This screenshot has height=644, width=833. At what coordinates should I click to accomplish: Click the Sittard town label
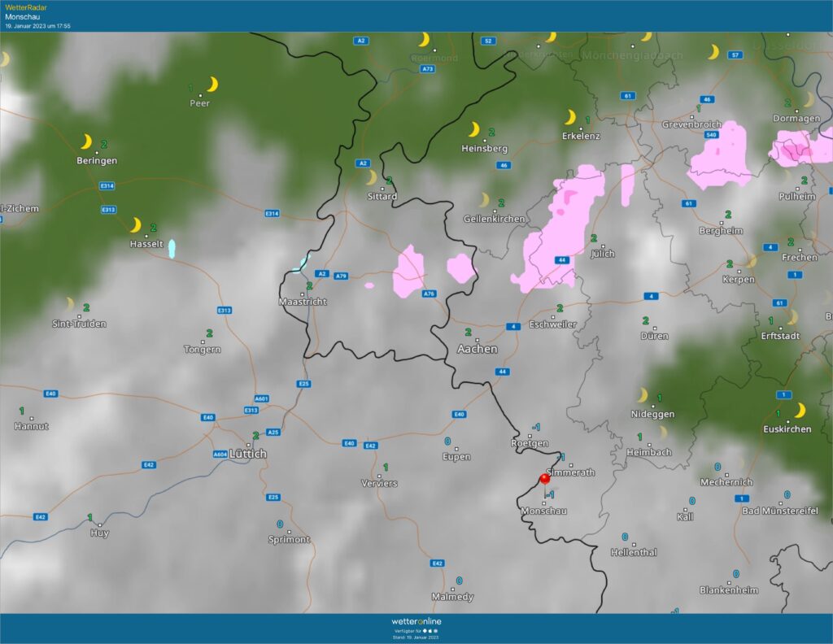(382, 197)
